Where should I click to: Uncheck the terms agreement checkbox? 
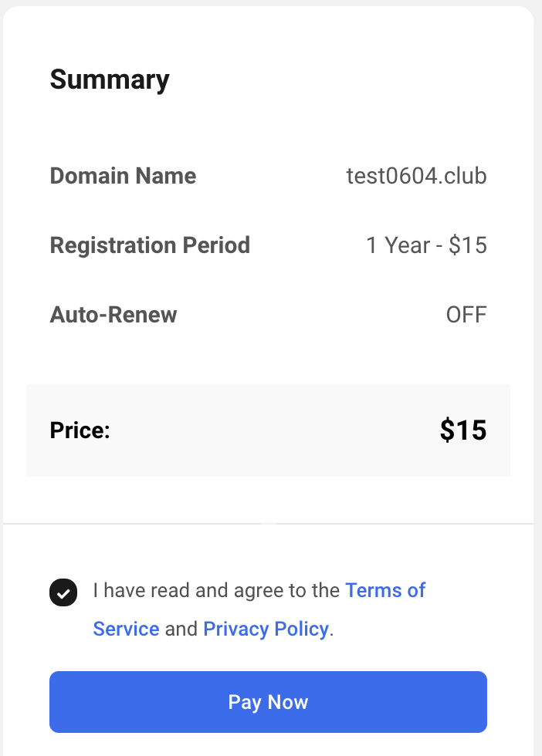[x=63, y=592]
